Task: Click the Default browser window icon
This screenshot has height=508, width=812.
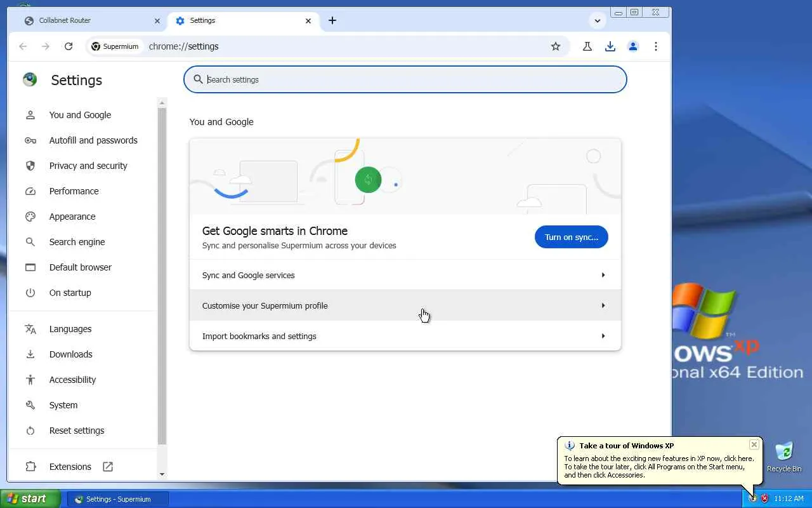Action: (x=30, y=267)
